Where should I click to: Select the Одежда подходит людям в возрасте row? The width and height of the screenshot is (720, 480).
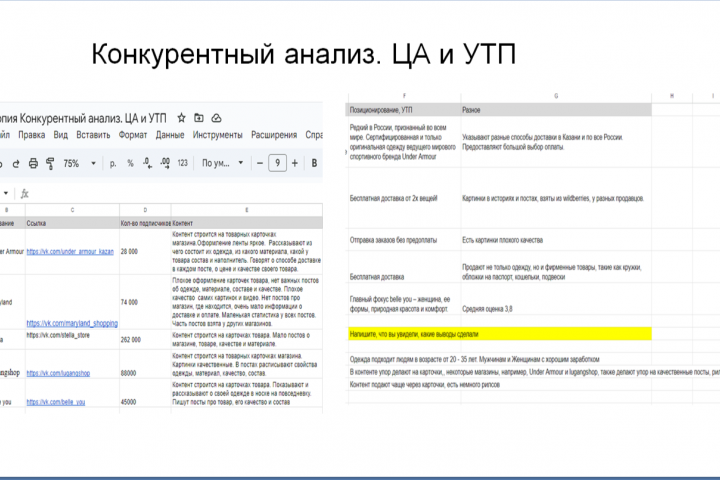pyautogui.click(x=474, y=359)
